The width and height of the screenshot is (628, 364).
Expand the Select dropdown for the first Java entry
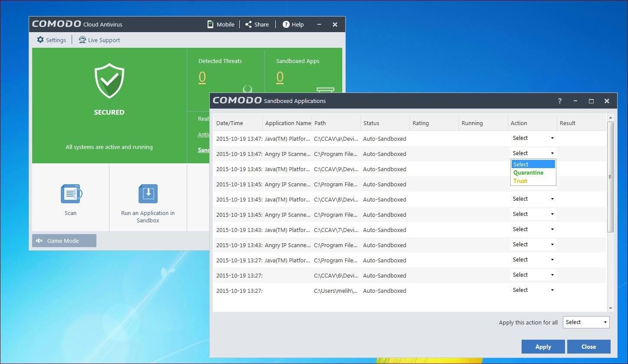533,138
